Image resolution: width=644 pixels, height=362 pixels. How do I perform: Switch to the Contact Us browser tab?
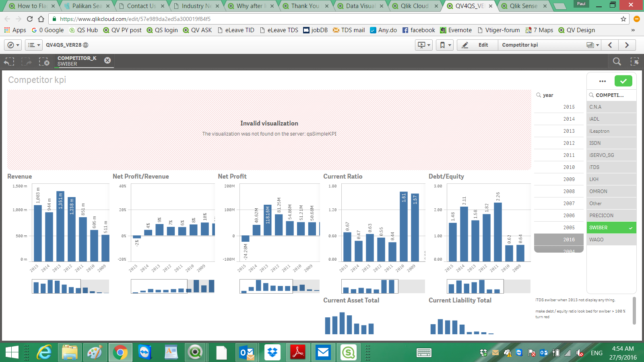142,6
